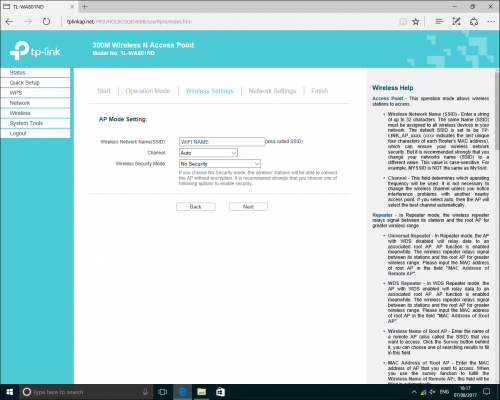Open the browser share icon
The width and height of the screenshot is (500, 400).
point(474,22)
